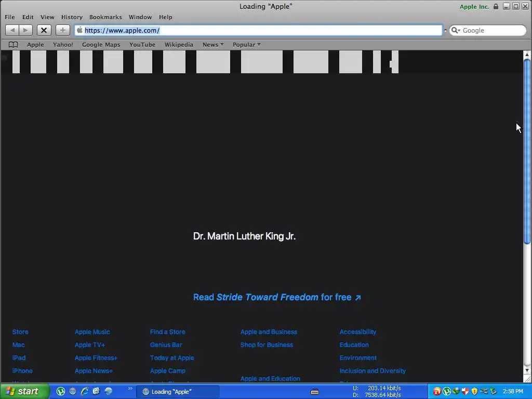
Task: Open the Apple Fitness+ footer link
Action: tap(96, 357)
